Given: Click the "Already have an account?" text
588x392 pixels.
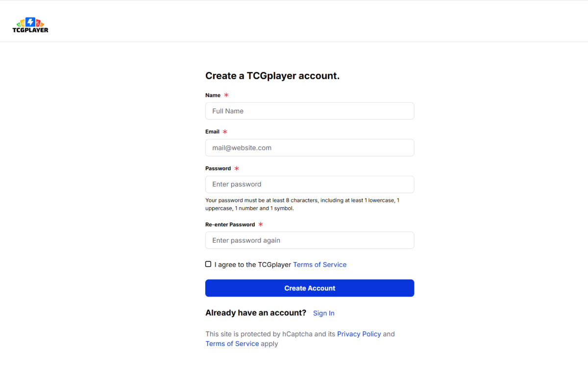Looking at the screenshot, I should coord(255,313).
